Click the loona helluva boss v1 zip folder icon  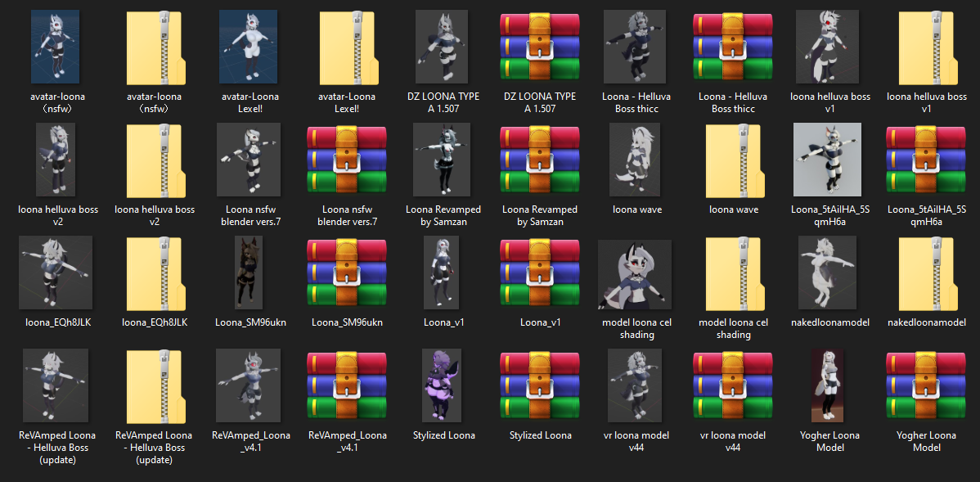[x=927, y=47]
